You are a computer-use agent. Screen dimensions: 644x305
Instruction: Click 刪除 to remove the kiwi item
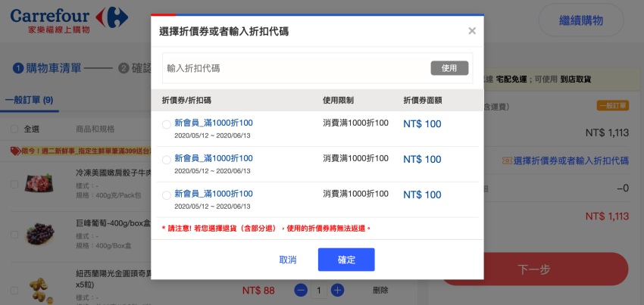[380, 290]
